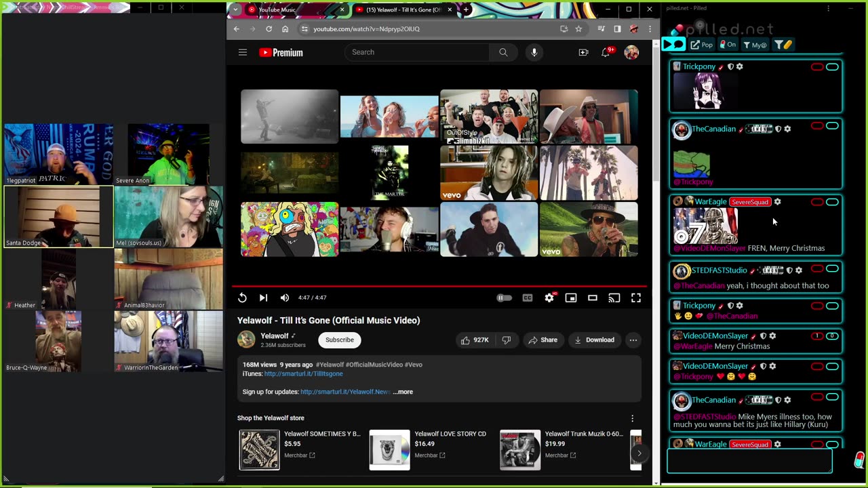Open the pill filter icon in Pilled
Screen dimensions: 868x488
click(x=783, y=45)
